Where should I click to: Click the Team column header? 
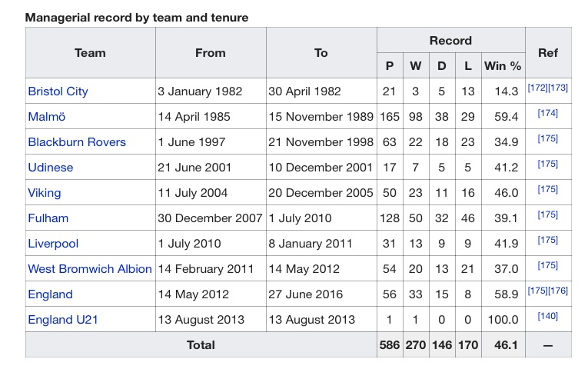90,53
